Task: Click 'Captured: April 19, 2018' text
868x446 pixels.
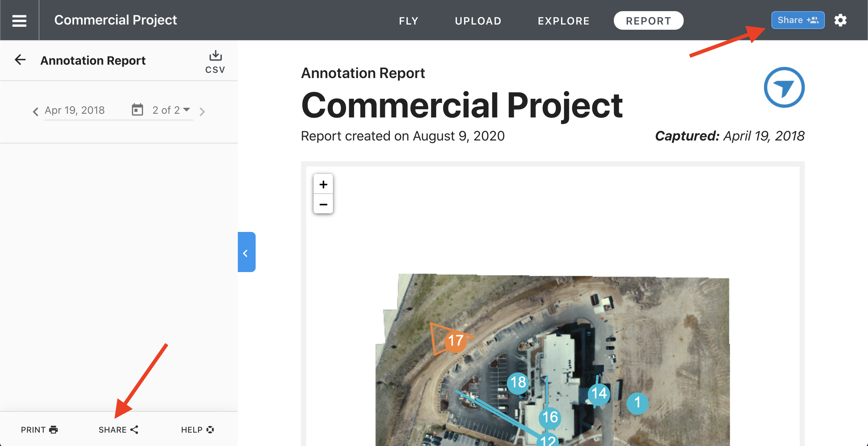Action: tap(730, 136)
